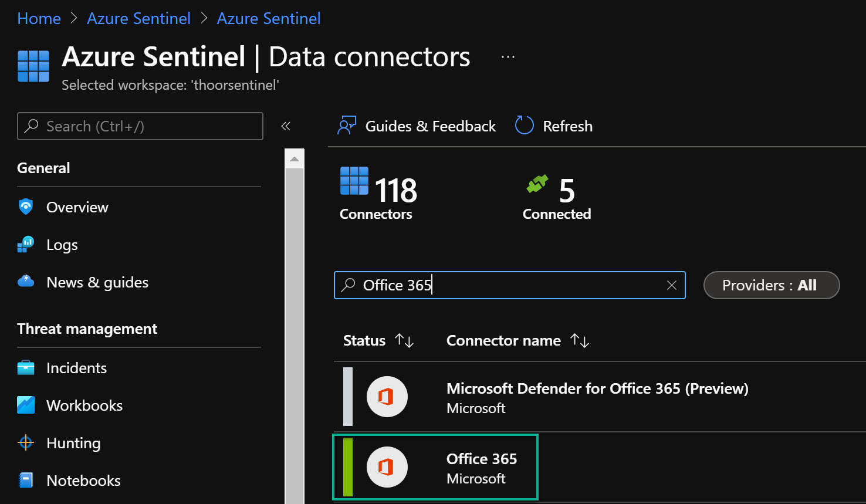This screenshot has height=504, width=866.
Task: Open the Azure Sentinel service grid icon
Action: pyautogui.click(x=33, y=66)
